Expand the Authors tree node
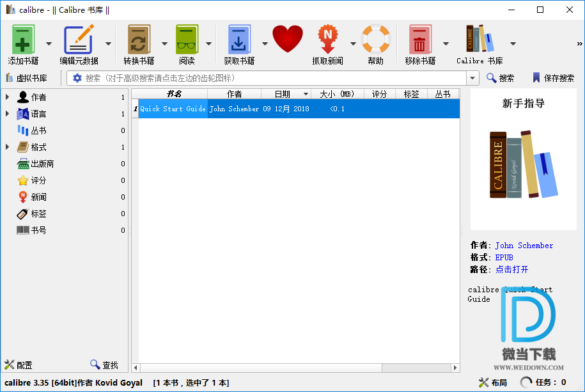 7,97
